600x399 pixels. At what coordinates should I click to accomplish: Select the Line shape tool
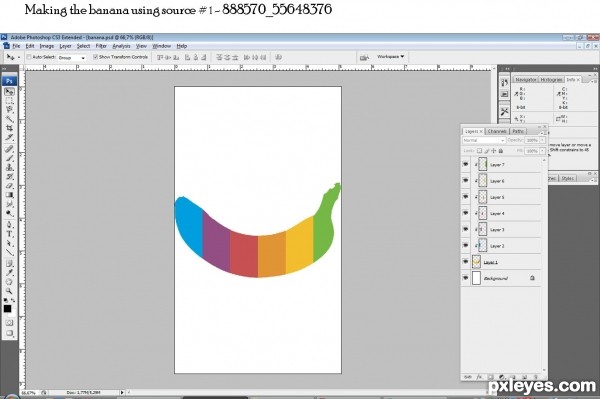click(9, 252)
